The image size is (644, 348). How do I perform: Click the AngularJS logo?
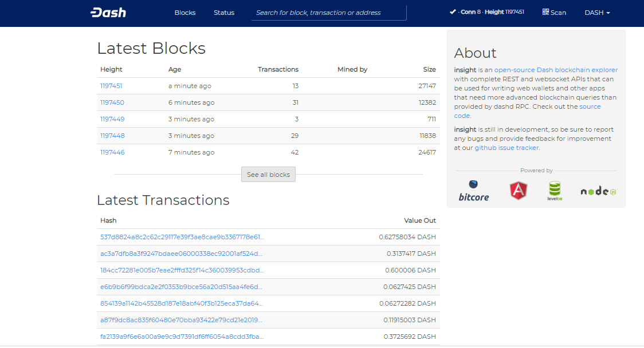pyautogui.click(x=519, y=190)
